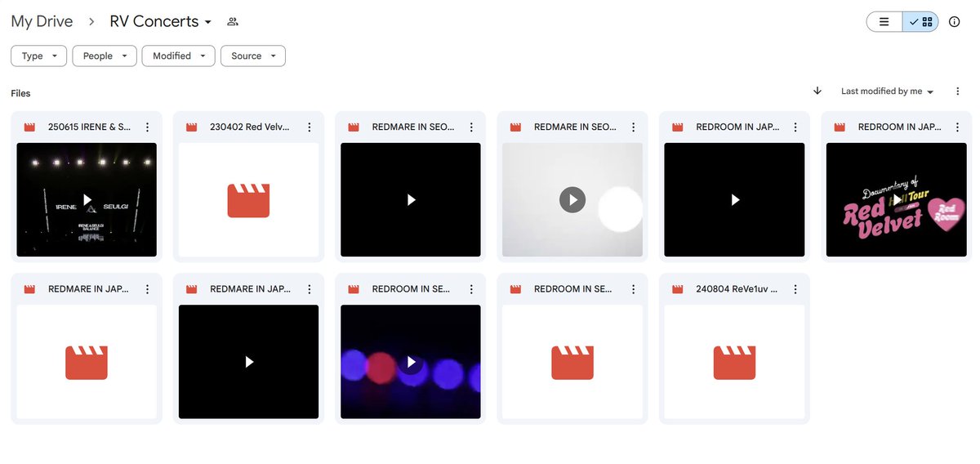Select file name '240804 ReVe1uv ...'
Image resolution: width=980 pixels, height=464 pixels.
(x=737, y=289)
